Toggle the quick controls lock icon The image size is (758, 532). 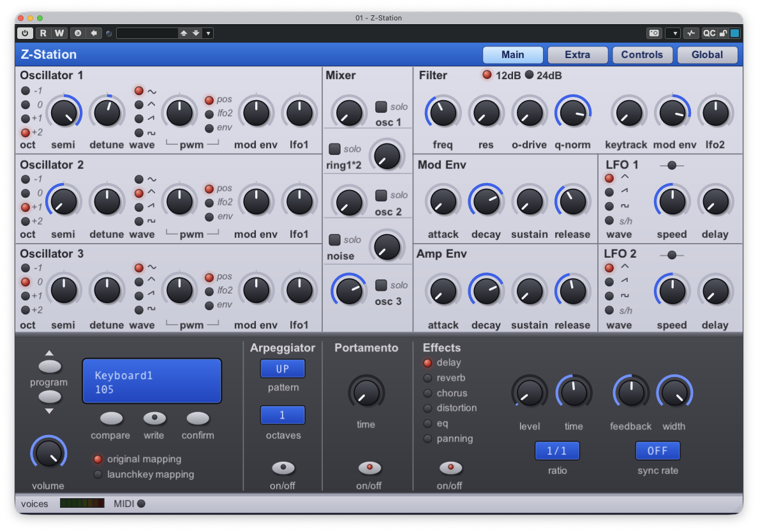723,33
